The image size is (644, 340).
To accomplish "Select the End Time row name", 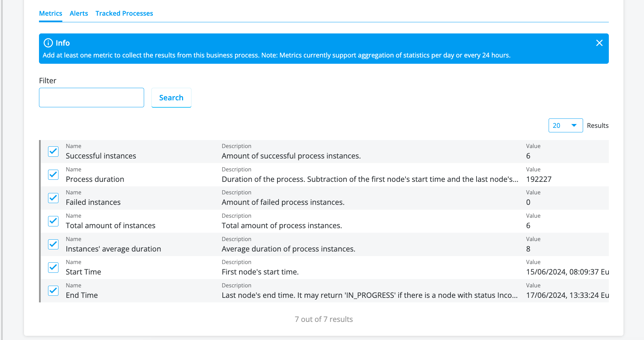I will click(x=82, y=295).
